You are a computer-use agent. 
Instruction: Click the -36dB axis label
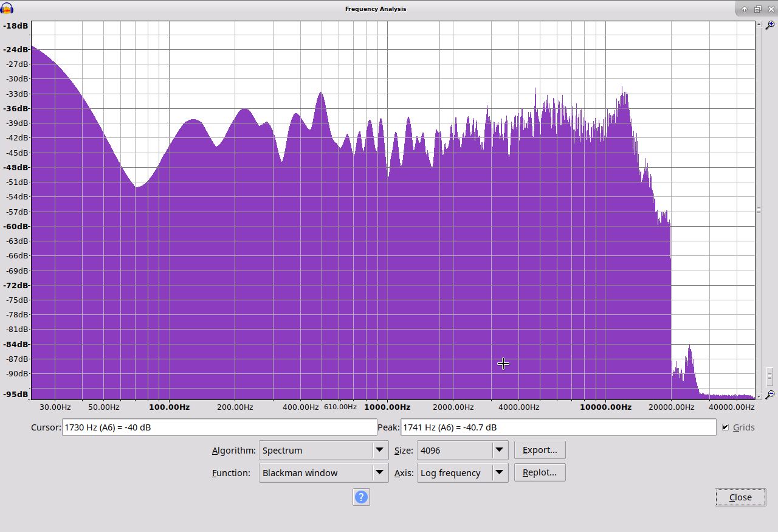[x=16, y=109]
